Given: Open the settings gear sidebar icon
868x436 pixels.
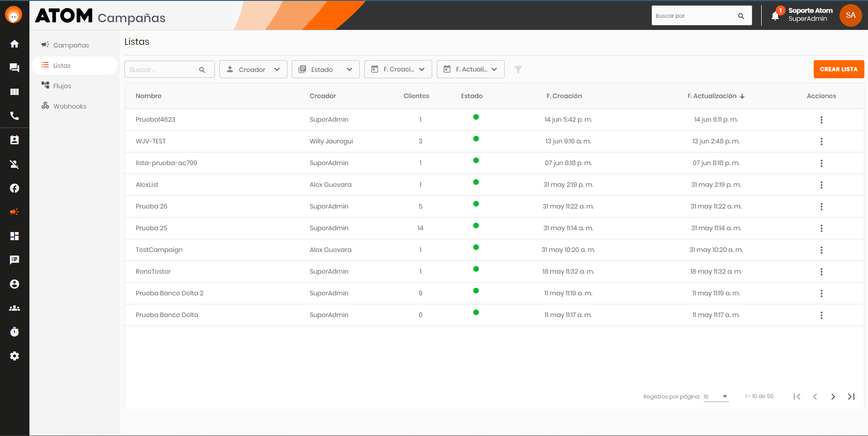Looking at the screenshot, I should pos(14,356).
